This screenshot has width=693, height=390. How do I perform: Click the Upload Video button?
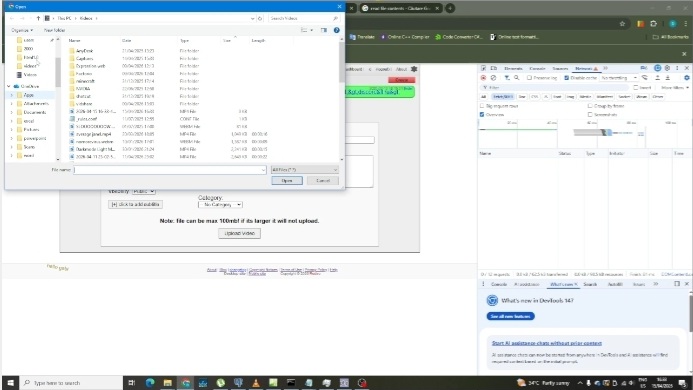[x=239, y=233]
